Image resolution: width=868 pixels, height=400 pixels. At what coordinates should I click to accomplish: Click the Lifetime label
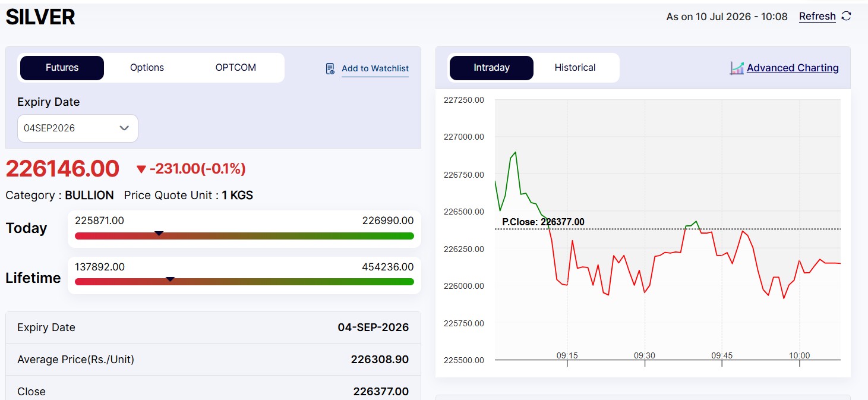[33, 278]
